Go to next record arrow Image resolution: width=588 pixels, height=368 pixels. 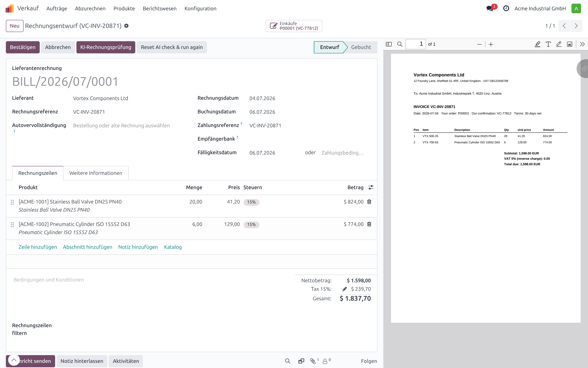[x=576, y=26]
